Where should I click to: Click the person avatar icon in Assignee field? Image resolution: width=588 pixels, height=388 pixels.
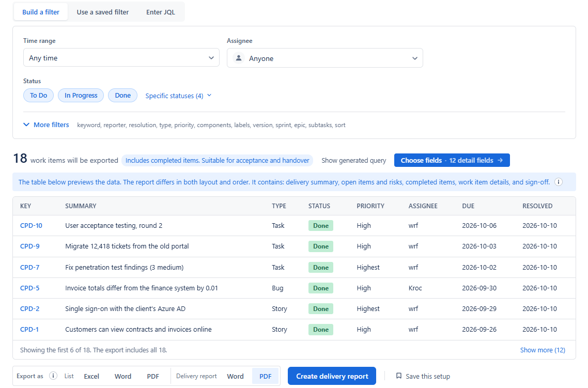(x=239, y=58)
